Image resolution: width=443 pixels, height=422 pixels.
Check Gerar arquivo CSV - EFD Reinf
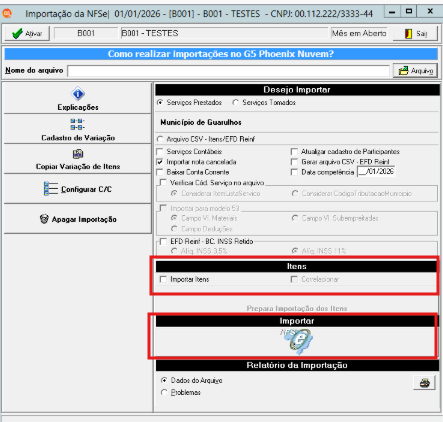coord(294,162)
